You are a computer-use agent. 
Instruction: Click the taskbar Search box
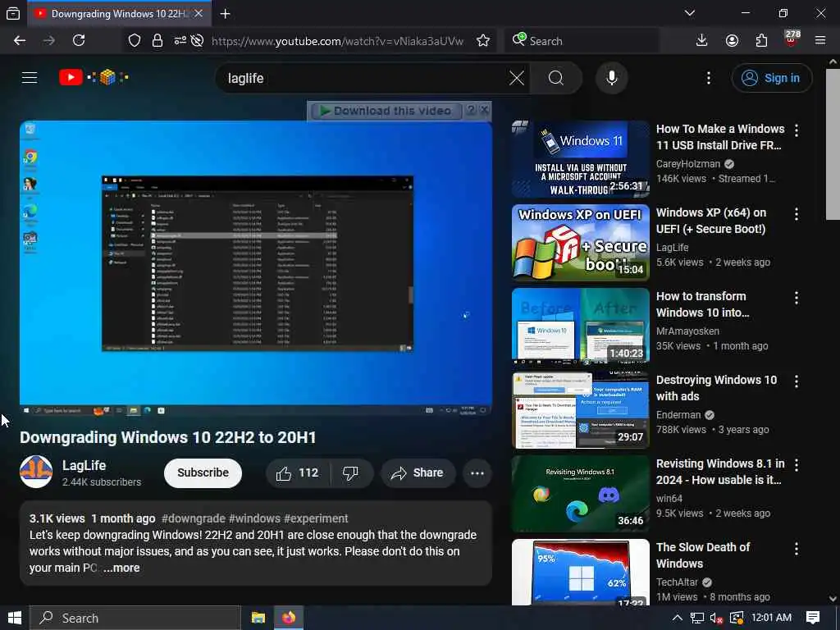click(135, 619)
